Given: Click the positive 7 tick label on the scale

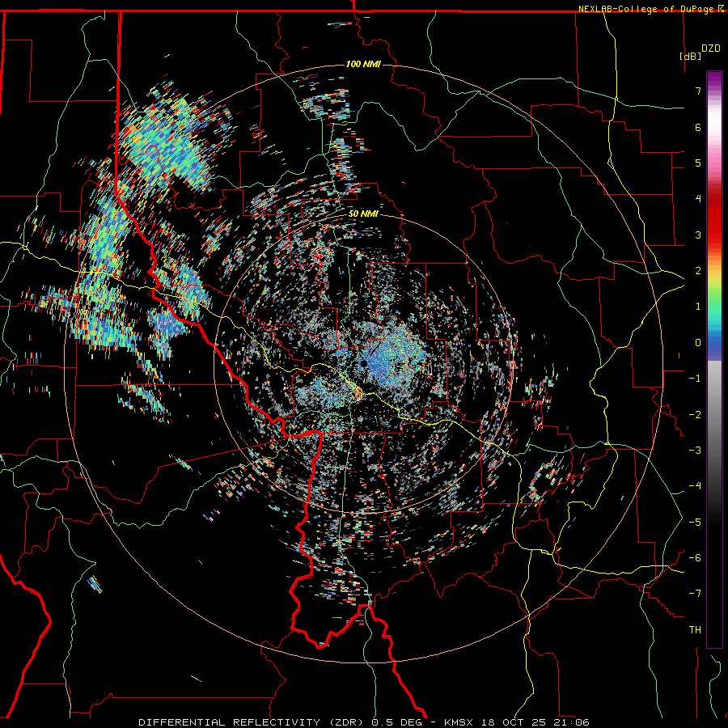Looking at the screenshot, I should pos(698,91).
